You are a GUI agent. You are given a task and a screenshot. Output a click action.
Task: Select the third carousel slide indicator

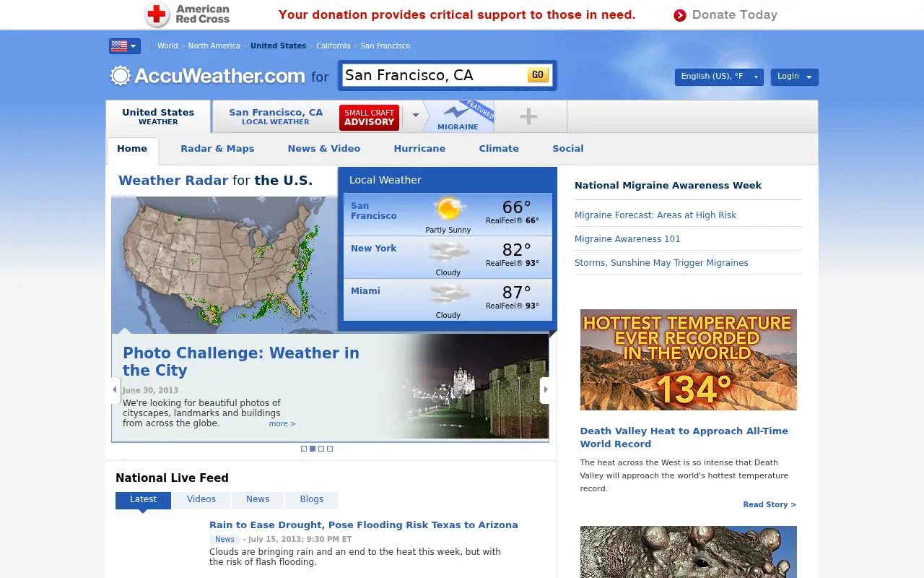tap(321, 449)
